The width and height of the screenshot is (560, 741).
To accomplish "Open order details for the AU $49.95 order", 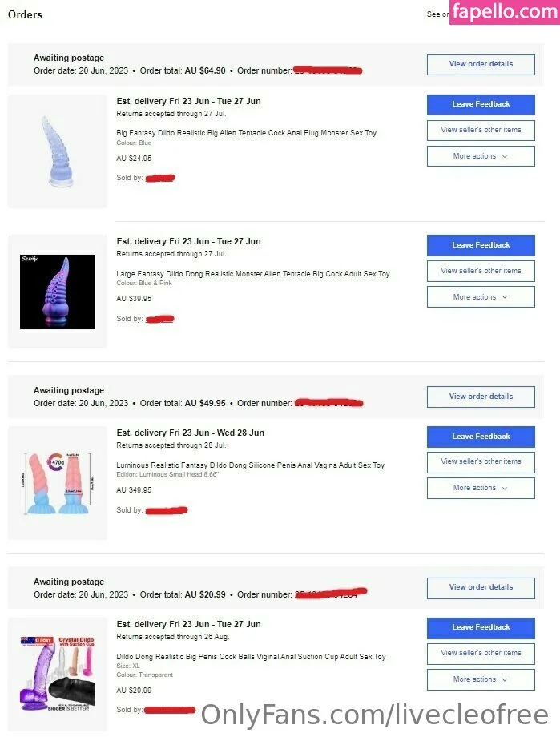I will point(481,397).
